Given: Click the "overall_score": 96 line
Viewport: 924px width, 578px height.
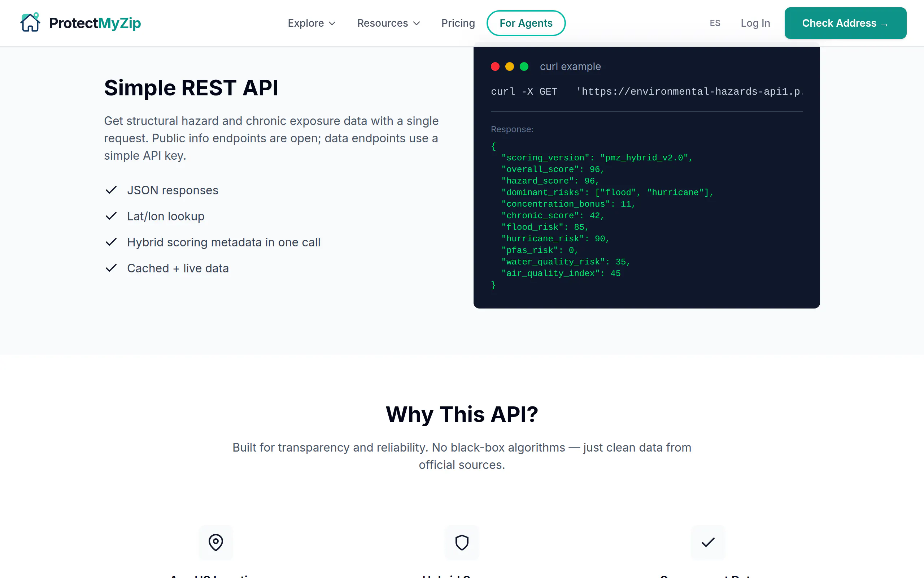Looking at the screenshot, I should coord(553,169).
